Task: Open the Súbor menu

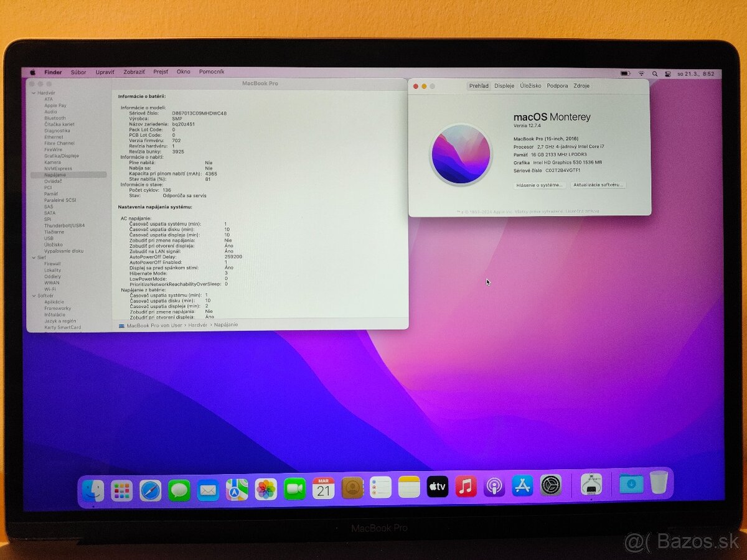Action: click(x=78, y=72)
